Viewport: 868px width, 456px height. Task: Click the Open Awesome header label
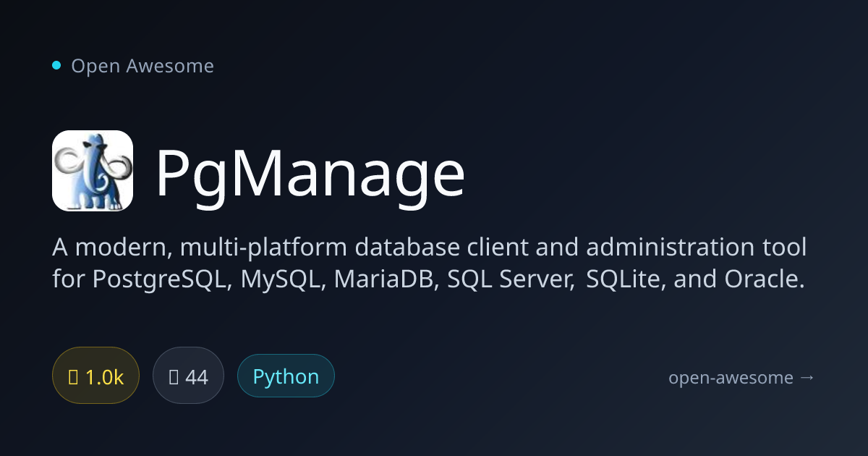[142, 66]
